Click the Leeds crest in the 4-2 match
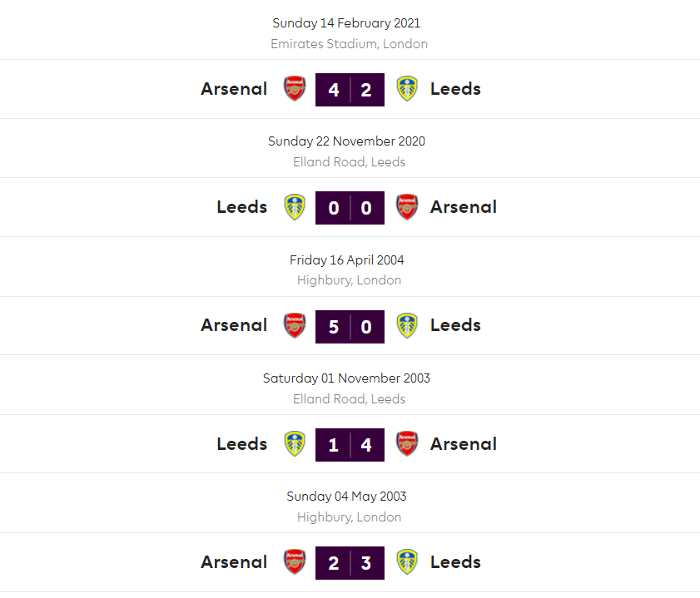This screenshot has height=598, width=700. click(x=407, y=89)
